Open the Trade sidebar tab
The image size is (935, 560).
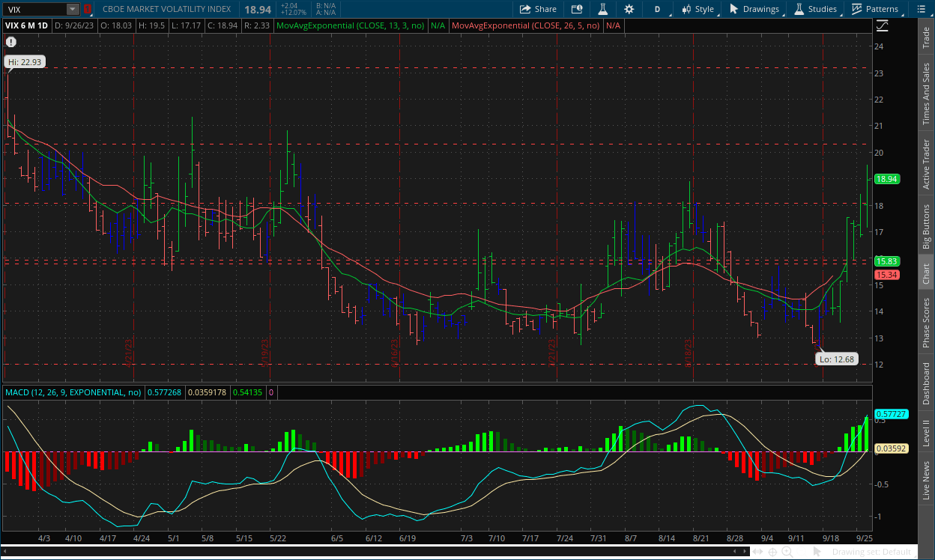click(926, 37)
